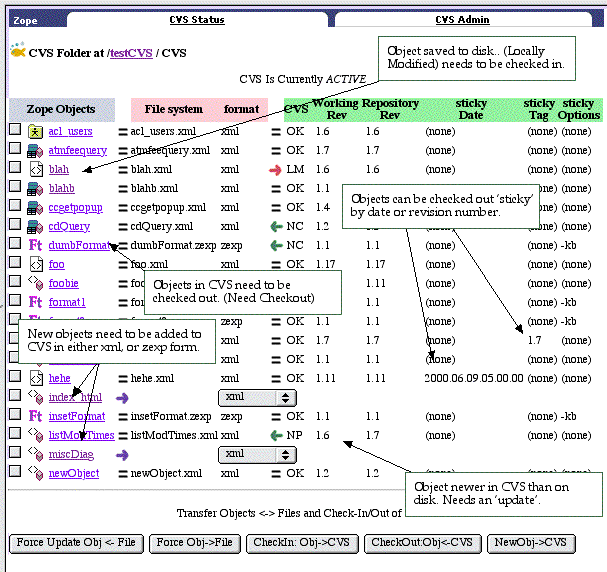This screenshot has height=572, width=607.
Task: Click the equals sync icon for acl_users.xml
Action: (123, 132)
